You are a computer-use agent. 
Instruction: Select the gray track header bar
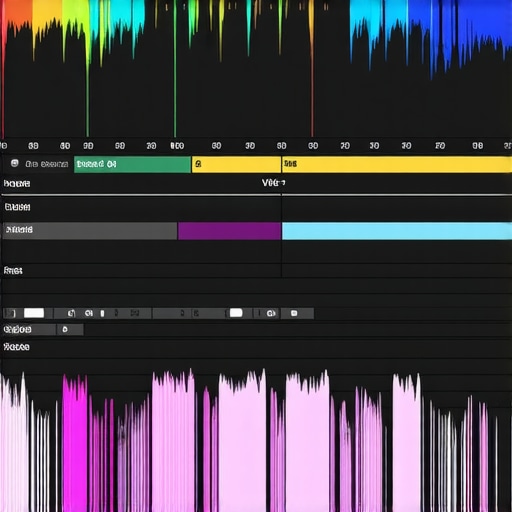click(90, 231)
